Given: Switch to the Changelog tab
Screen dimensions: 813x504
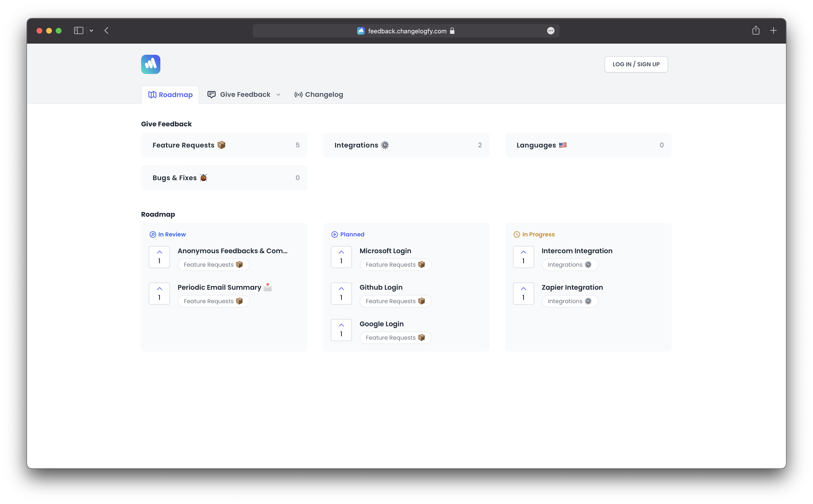Looking at the screenshot, I should pyautogui.click(x=319, y=95).
